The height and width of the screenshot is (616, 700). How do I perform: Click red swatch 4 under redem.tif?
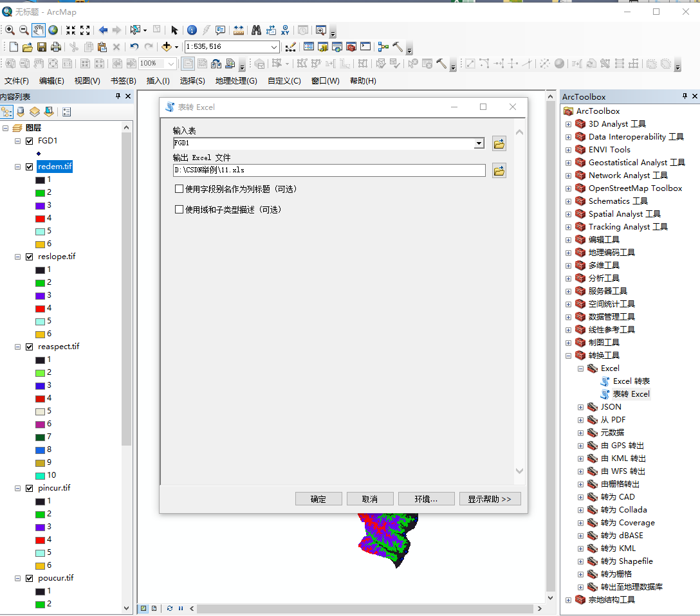[40, 219]
